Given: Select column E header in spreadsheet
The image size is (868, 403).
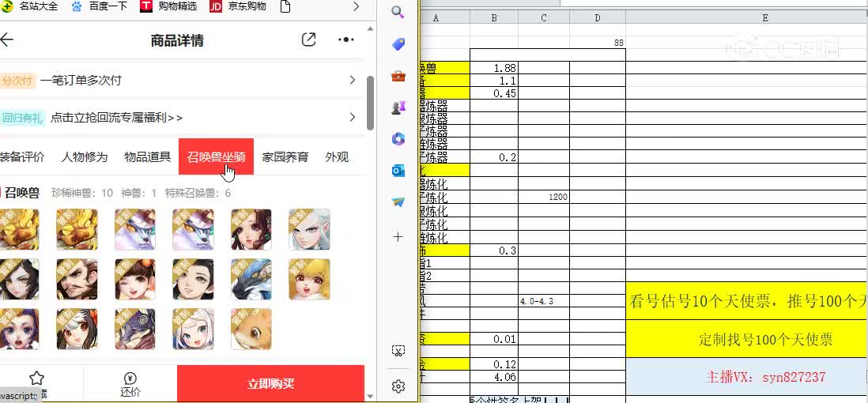Looking at the screenshot, I should (x=747, y=17).
